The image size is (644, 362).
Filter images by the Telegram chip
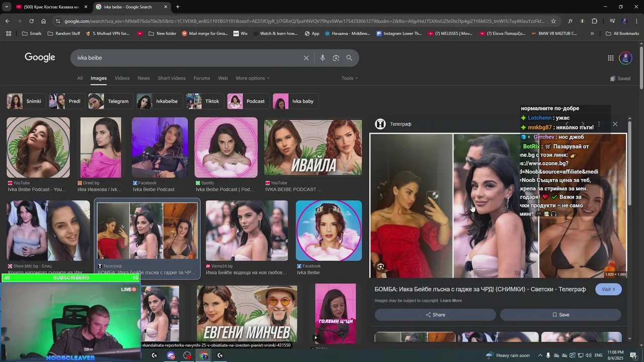click(111, 101)
